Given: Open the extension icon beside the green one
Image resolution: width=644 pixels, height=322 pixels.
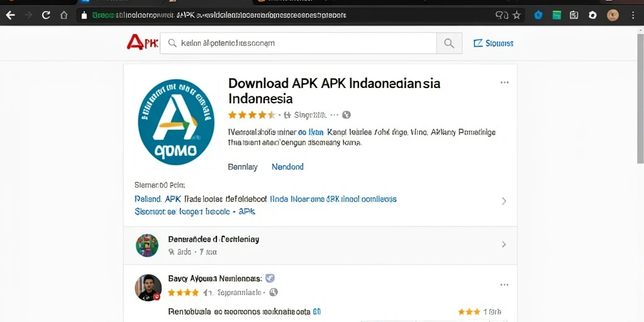Looking at the screenshot, I should click(x=574, y=15).
